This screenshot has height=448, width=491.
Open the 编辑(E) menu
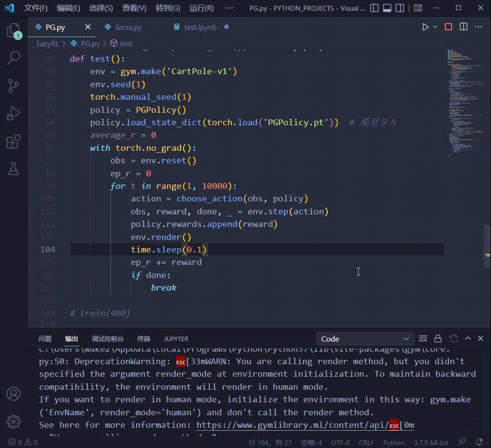68,8
